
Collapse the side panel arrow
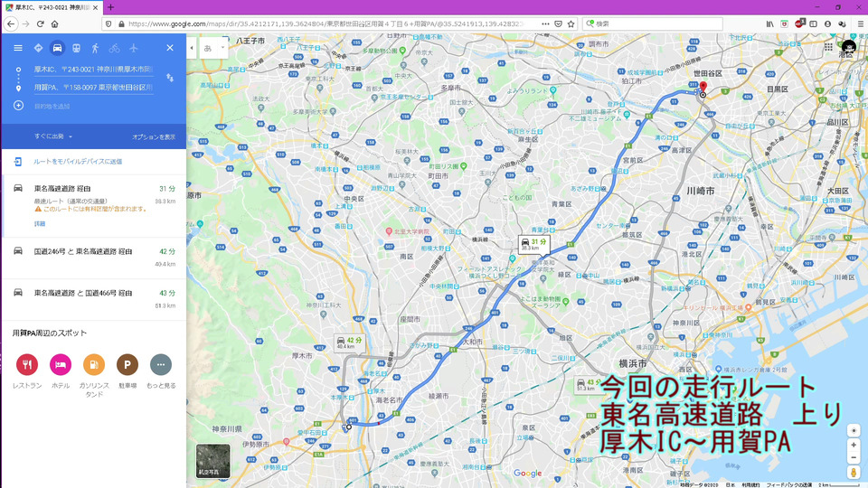[x=192, y=48]
